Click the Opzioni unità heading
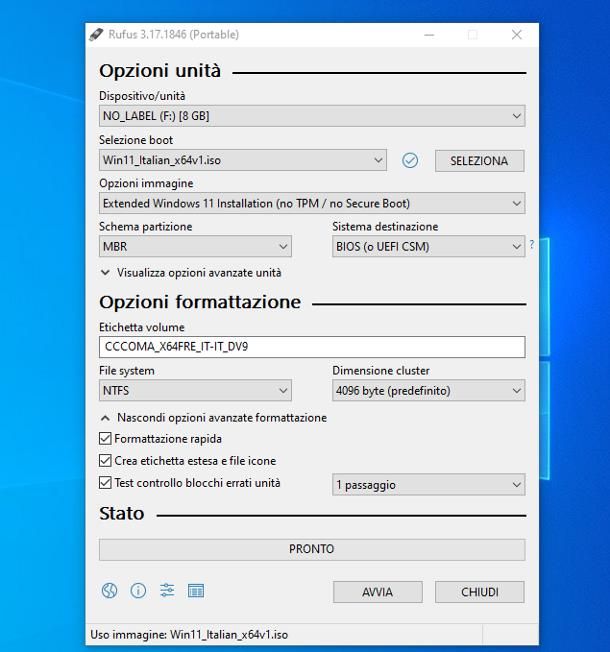This screenshot has height=652, width=610. pyautogui.click(x=160, y=71)
